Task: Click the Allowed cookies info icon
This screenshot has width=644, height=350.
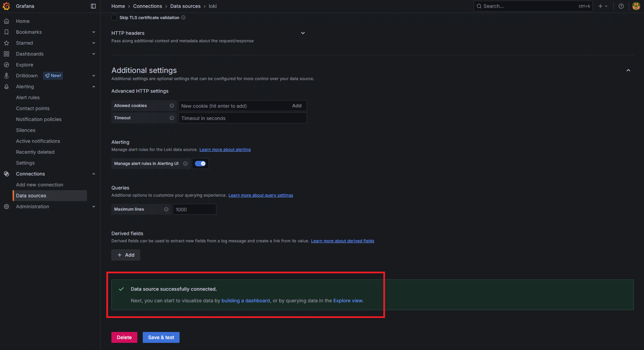Action: pyautogui.click(x=172, y=106)
